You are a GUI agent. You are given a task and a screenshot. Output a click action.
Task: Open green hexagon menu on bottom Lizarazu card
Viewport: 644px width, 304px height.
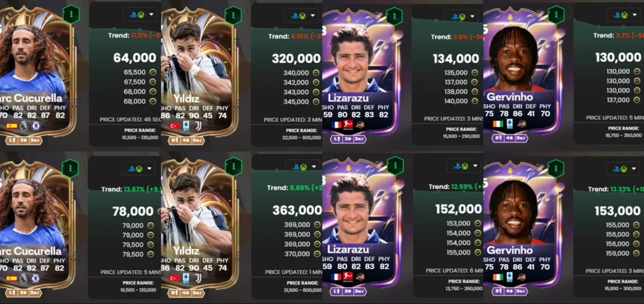(x=395, y=166)
